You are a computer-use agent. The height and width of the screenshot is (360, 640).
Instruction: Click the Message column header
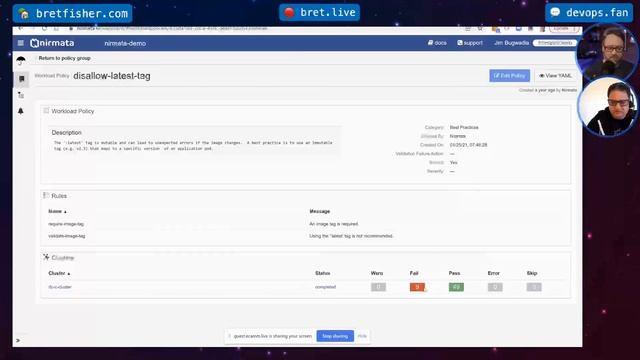[320, 211]
